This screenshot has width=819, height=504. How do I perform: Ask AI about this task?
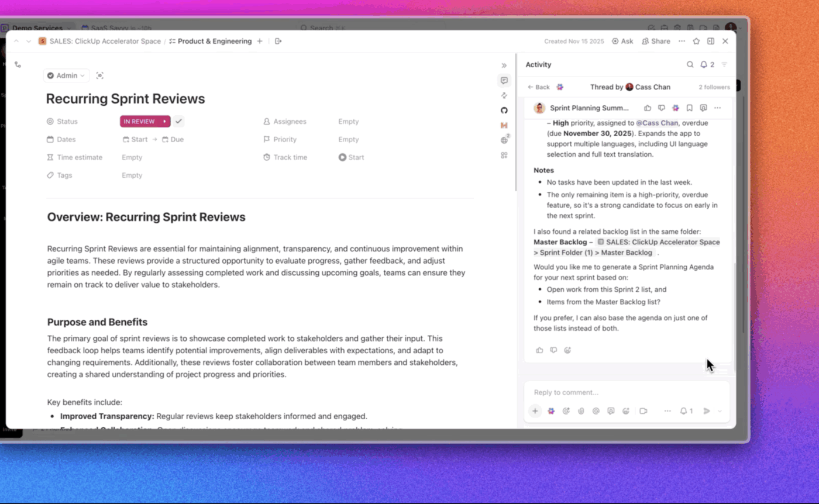622,42
